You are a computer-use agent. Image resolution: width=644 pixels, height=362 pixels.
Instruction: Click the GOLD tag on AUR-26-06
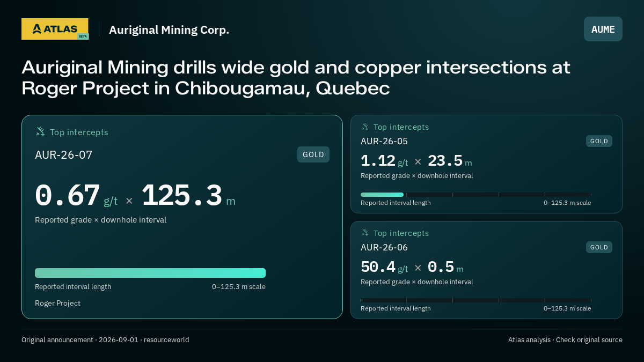pyautogui.click(x=599, y=247)
